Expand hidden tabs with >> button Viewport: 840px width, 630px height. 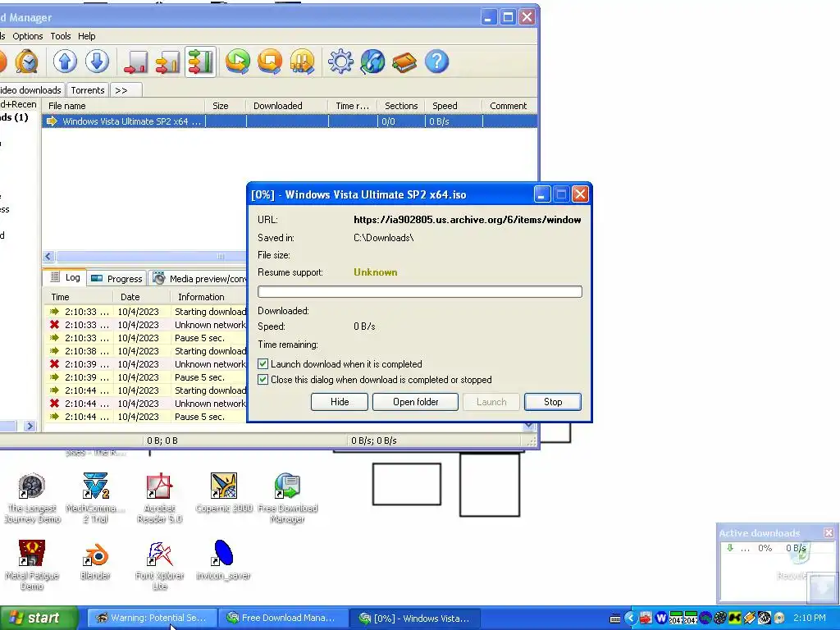pos(126,90)
